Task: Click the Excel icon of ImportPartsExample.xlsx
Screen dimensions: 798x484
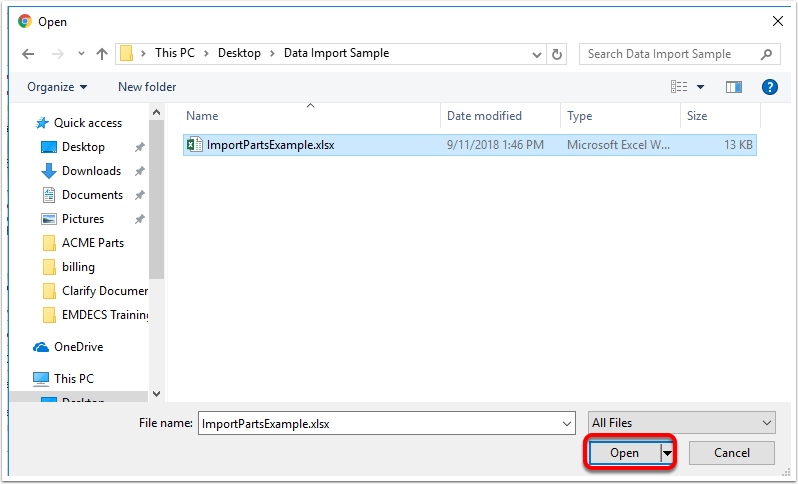Action: click(195, 145)
